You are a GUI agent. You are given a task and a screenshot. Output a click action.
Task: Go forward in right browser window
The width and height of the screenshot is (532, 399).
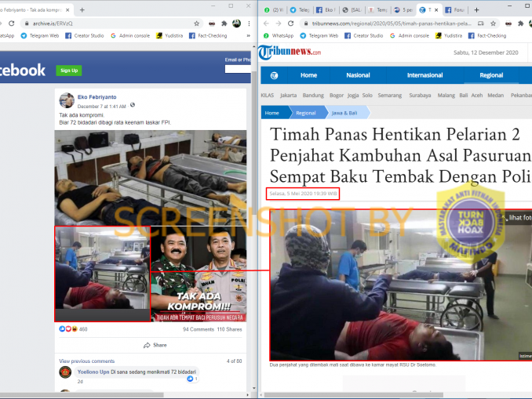pyautogui.click(x=279, y=24)
